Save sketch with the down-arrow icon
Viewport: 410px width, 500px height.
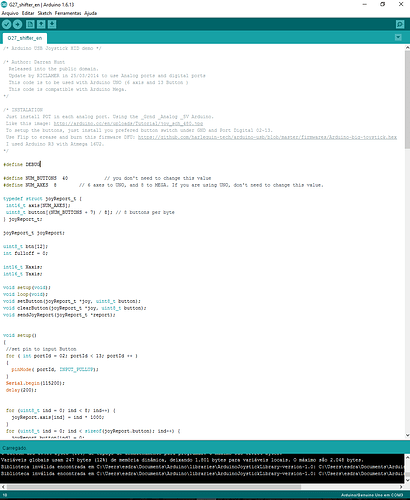point(52,24)
